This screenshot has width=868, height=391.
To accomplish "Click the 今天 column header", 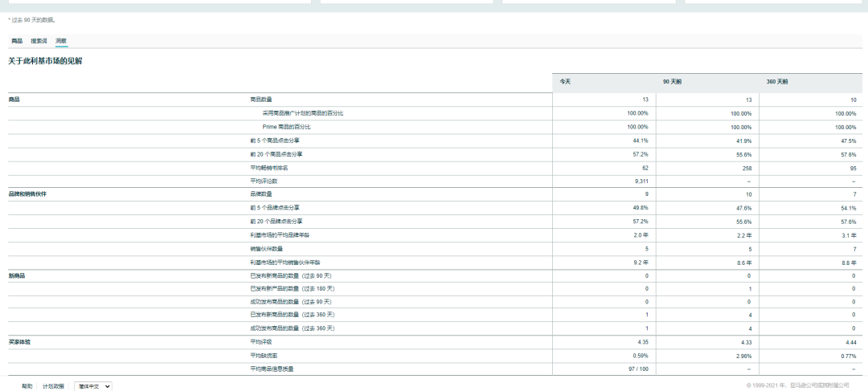I will pyautogui.click(x=565, y=81).
